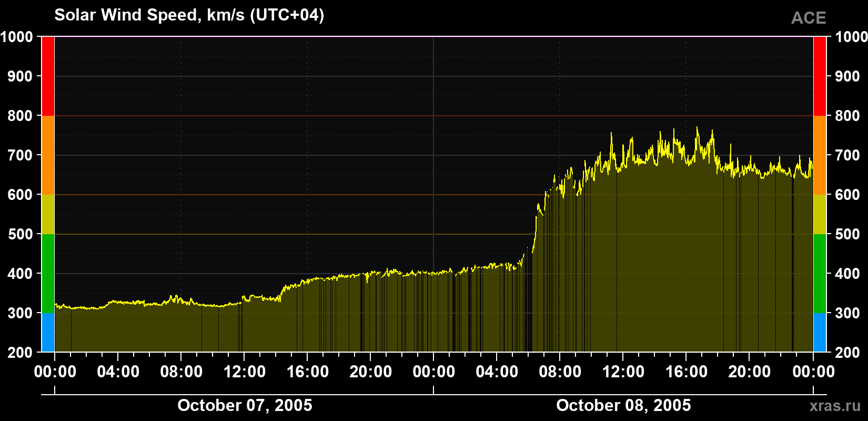
Task: Click the orange 600–800 band on the left scale
Action: tap(48, 155)
